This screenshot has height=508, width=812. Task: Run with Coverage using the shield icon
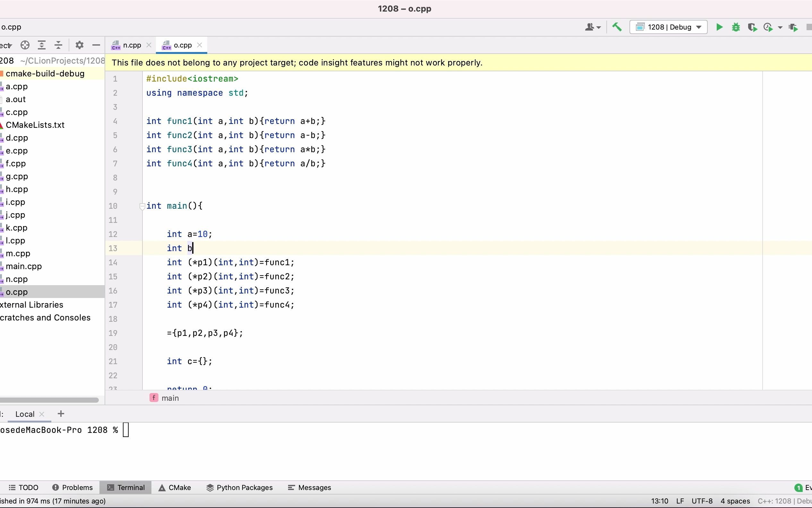point(752,27)
